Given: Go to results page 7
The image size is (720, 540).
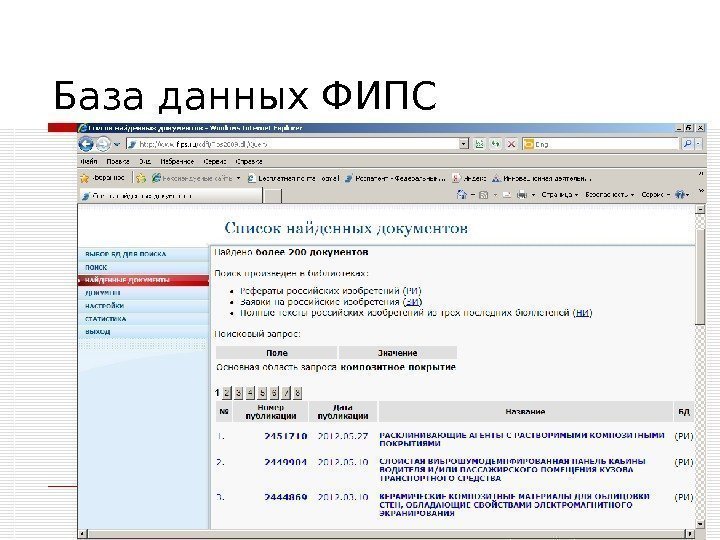Looking at the screenshot, I should click(286, 393).
